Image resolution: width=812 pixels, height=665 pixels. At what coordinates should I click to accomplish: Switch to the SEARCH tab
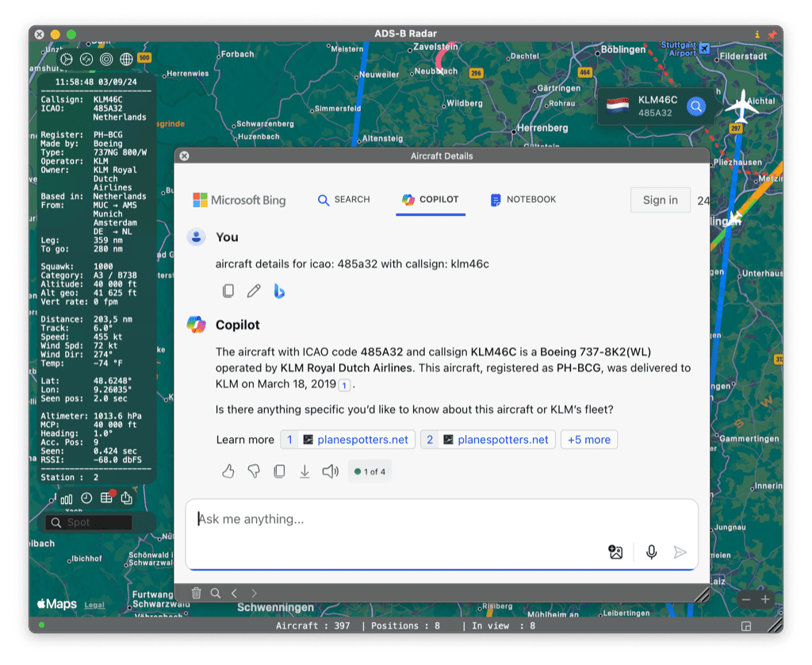pos(344,200)
